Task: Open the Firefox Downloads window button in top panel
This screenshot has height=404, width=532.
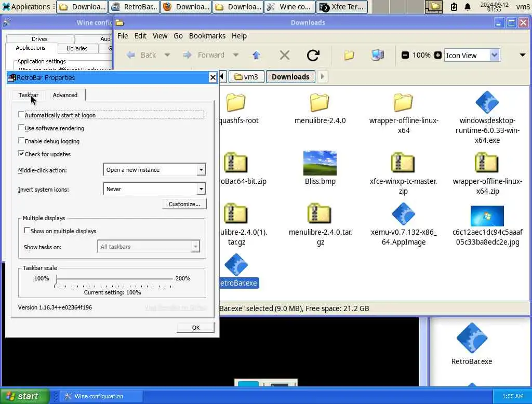Action: [x=187, y=7]
